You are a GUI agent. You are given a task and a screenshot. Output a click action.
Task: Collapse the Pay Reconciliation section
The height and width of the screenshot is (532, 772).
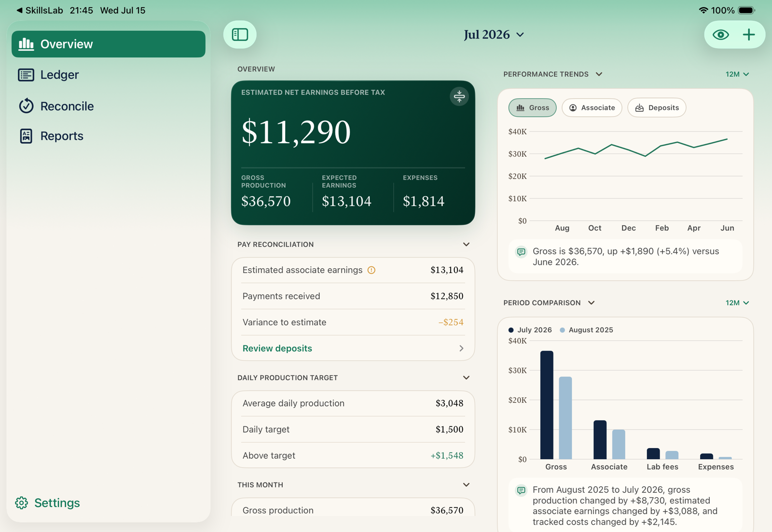click(x=466, y=245)
